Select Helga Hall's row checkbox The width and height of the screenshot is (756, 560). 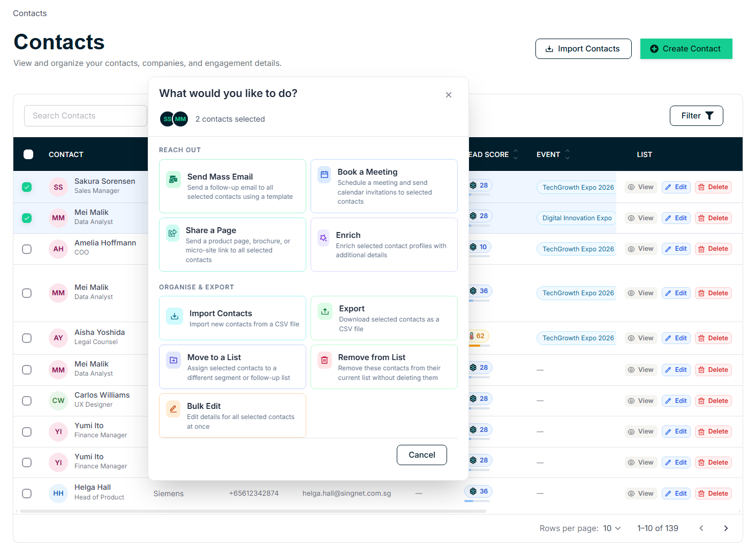point(27,494)
